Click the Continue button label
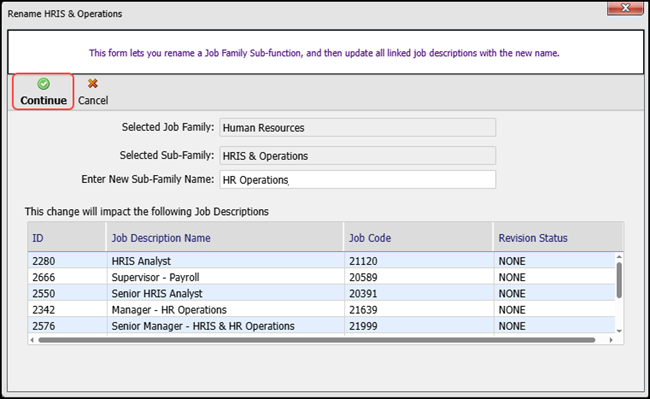Screen dimensions: 650x399 (x=44, y=100)
